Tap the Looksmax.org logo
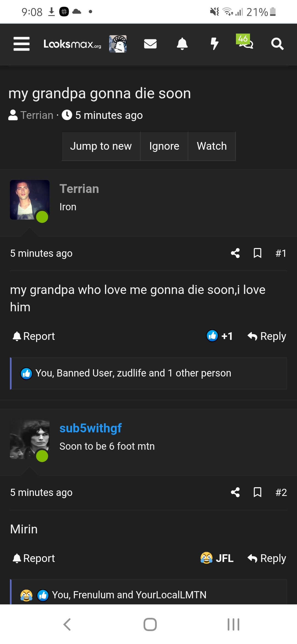Image resolution: width=297 pixels, height=644 pixels. tap(72, 44)
